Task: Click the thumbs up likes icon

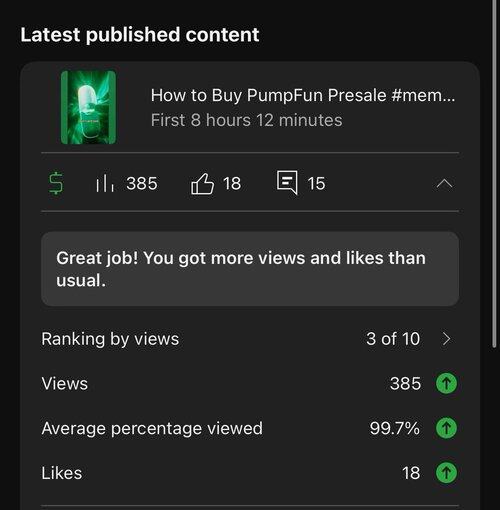Action: coord(202,183)
